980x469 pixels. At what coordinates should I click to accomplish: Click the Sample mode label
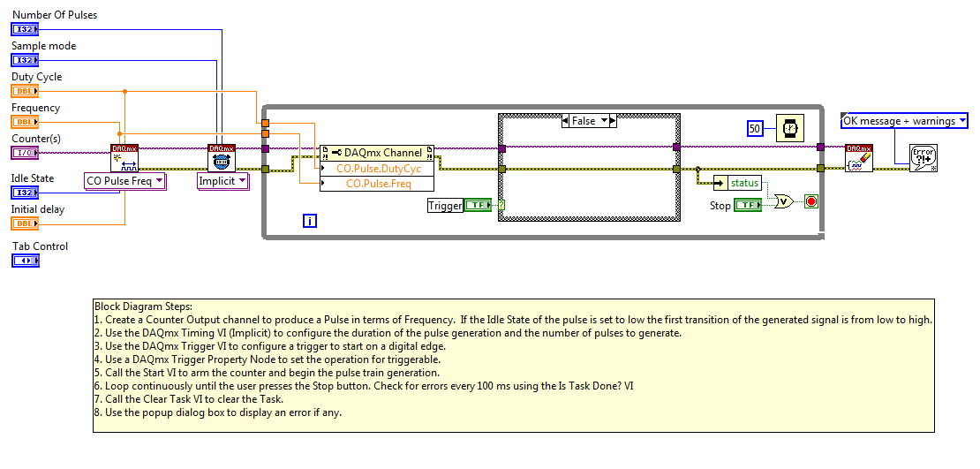tap(44, 46)
